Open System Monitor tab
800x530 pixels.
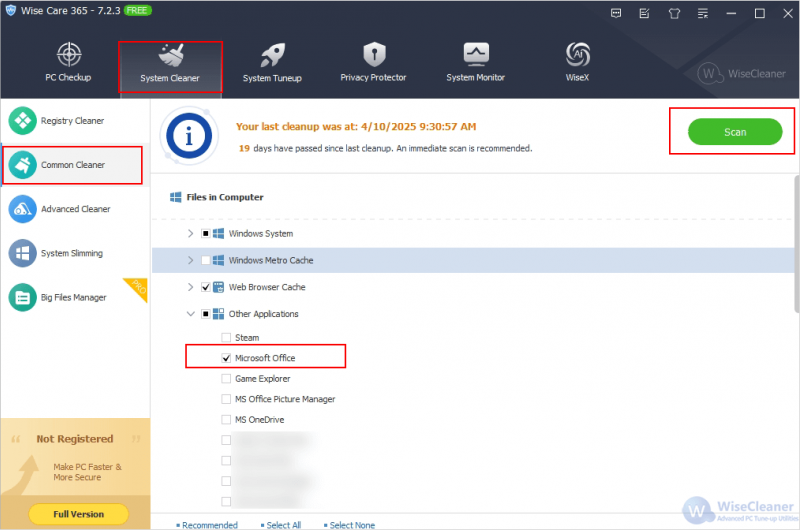point(476,62)
